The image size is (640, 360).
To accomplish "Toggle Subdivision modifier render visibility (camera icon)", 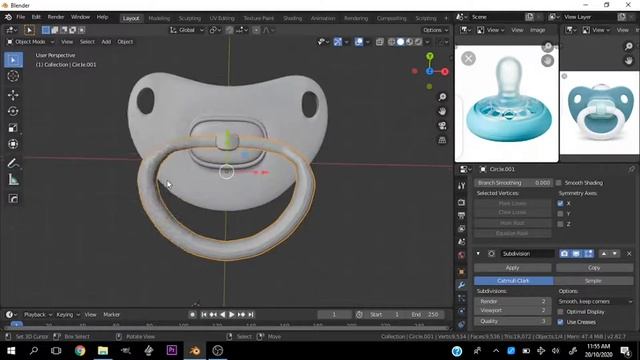I will click(x=564, y=254).
